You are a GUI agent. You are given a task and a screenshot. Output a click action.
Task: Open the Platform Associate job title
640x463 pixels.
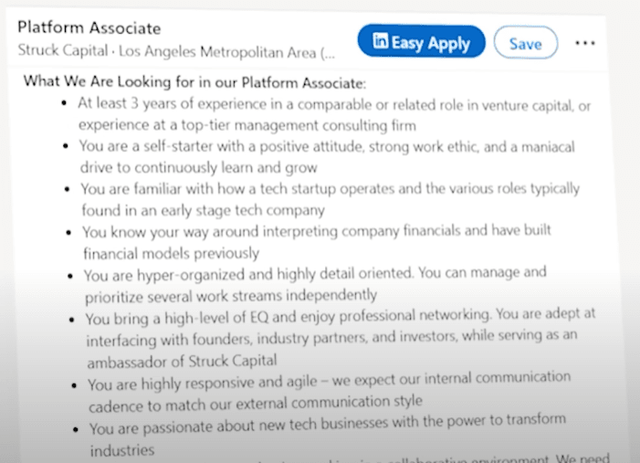click(x=89, y=28)
